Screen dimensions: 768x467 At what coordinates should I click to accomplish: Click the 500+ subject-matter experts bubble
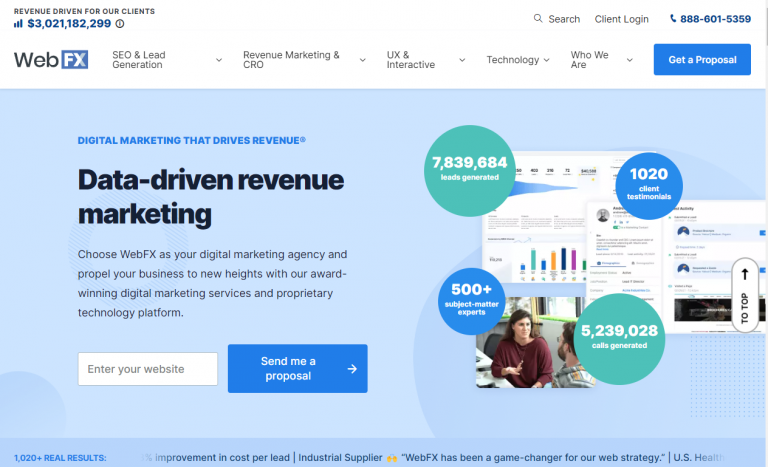point(471,301)
